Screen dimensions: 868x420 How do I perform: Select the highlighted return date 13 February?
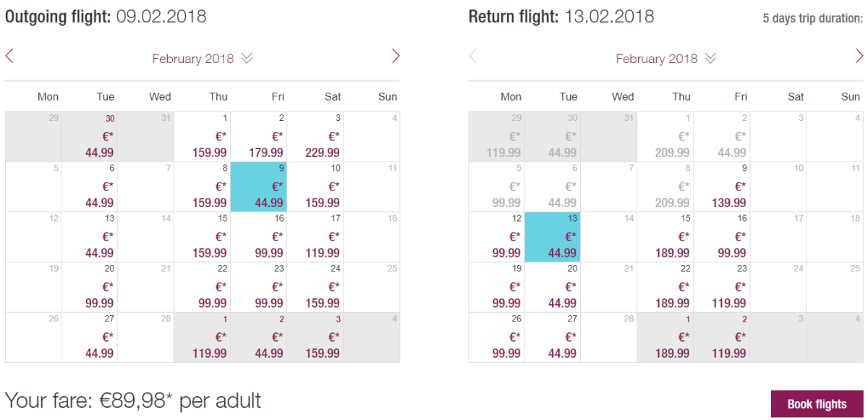[553, 237]
